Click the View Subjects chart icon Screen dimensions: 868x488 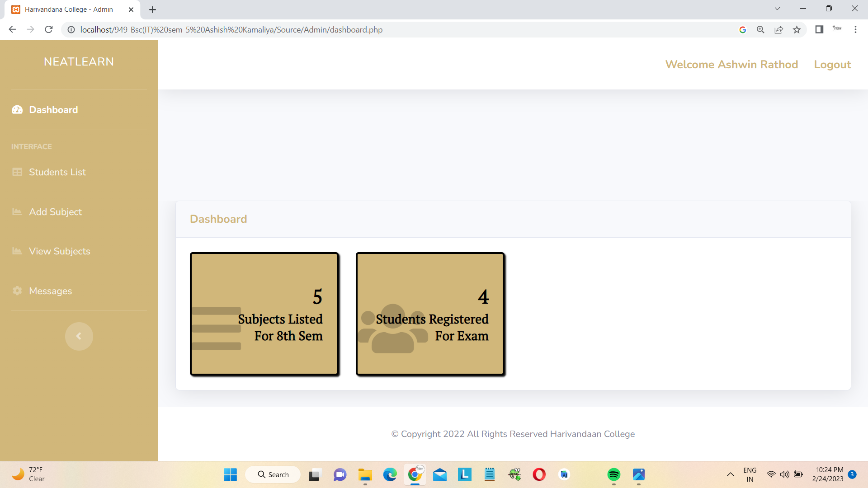[x=17, y=251]
